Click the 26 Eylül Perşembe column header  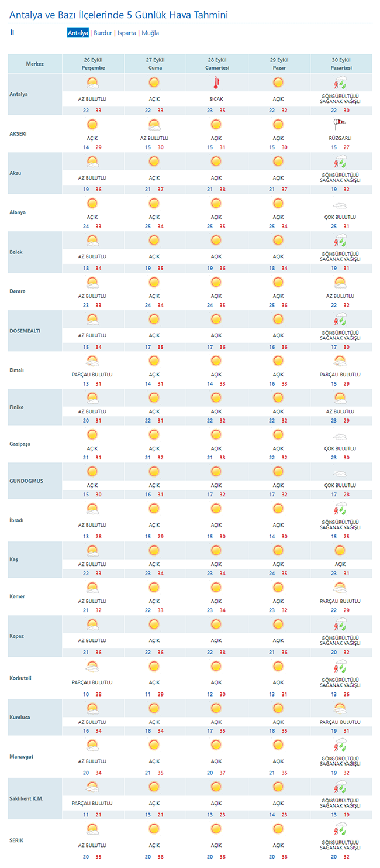(93, 64)
